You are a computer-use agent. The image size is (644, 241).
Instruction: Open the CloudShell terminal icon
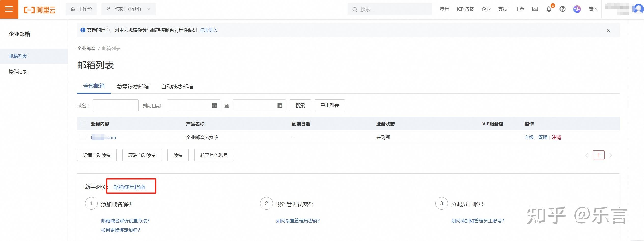(535, 9)
